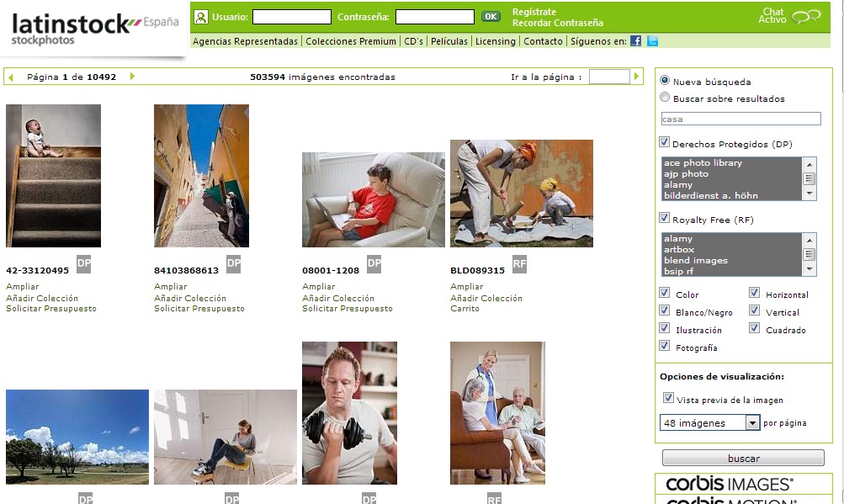This screenshot has width=844, height=504.
Task: Toggle the Blanco/Negro checkbox
Action: 665,310
